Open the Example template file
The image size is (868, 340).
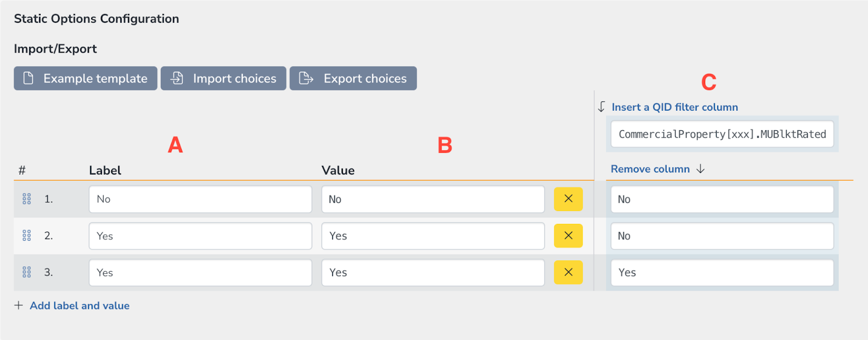pyautogui.click(x=85, y=78)
